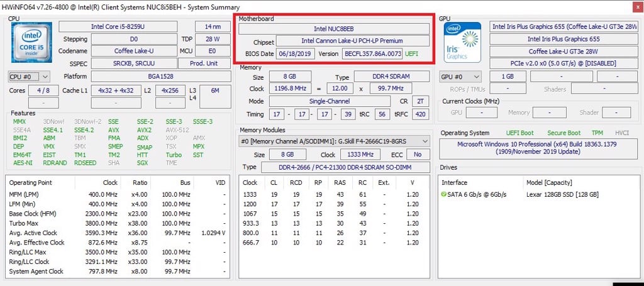Select the System Agent Clock row
Image resolution: width=644 pixels, height=286 pixels.
click(x=118, y=272)
